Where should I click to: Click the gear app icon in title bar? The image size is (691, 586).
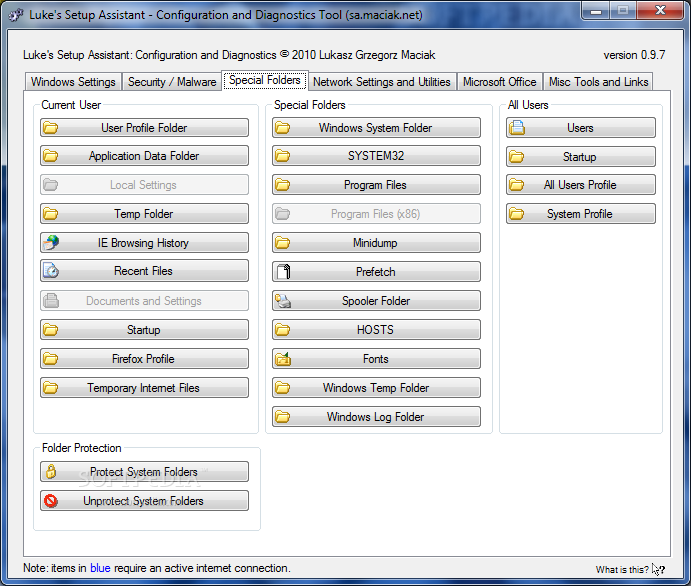pos(16,15)
